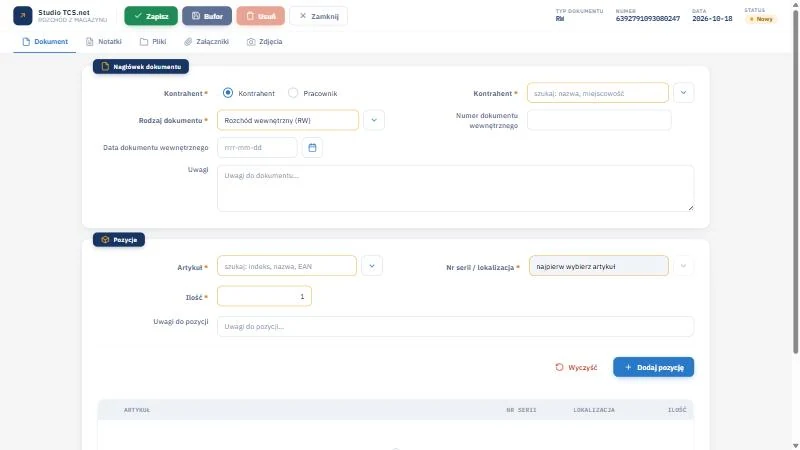Click Wyczyść reset icon
This screenshot has width=800, height=450.
point(559,367)
